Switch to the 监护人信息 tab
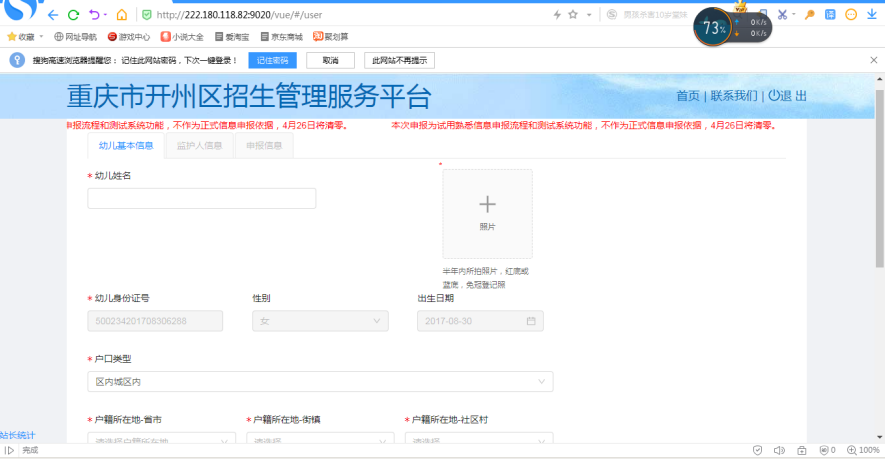The image size is (888, 459). pos(199,146)
